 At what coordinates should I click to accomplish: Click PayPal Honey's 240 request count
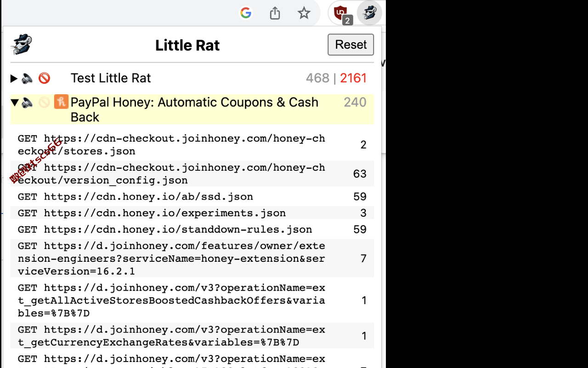pyautogui.click(x=355, y=102)
